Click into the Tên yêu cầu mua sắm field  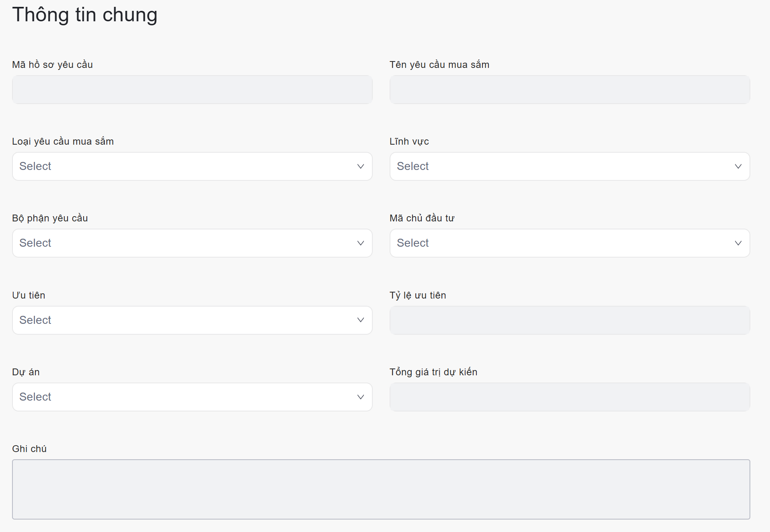point(570,90)
